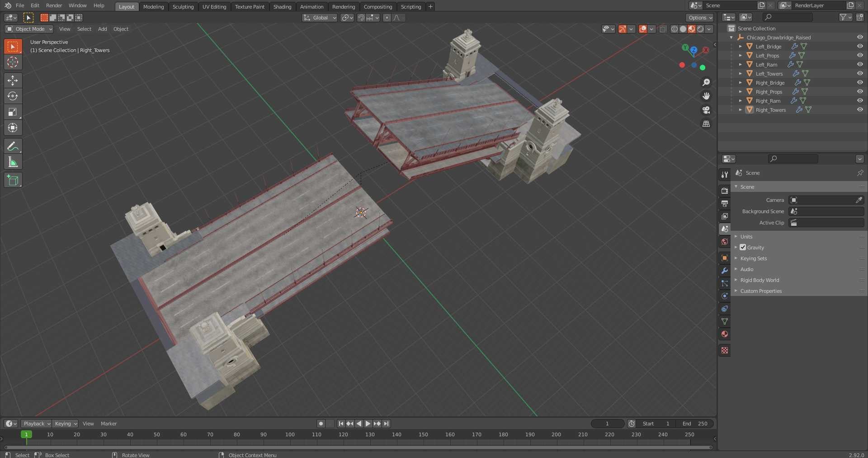868x458 pixels.
Task: Activate the Annotate tool
Action: click(x=13, y=146)
